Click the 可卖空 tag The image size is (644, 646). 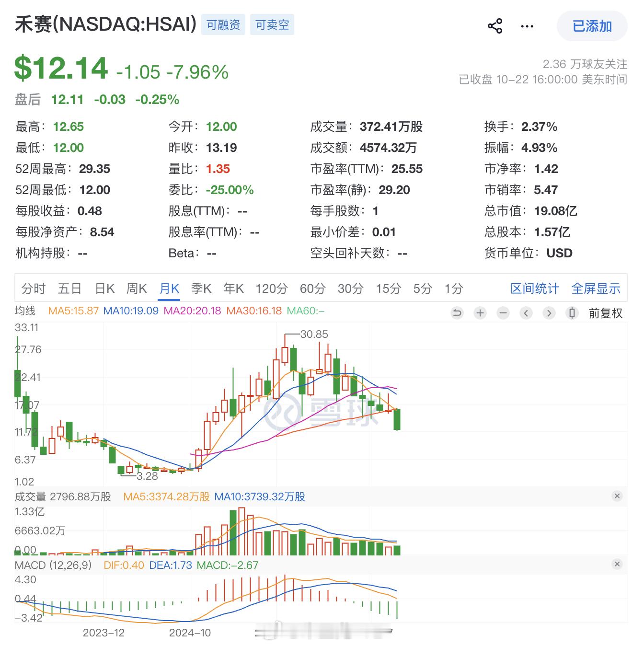click(x=272, y=24)
